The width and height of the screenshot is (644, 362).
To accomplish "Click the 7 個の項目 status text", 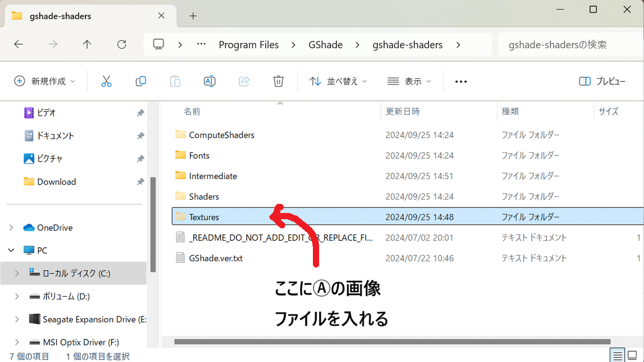I will (30, 356).
